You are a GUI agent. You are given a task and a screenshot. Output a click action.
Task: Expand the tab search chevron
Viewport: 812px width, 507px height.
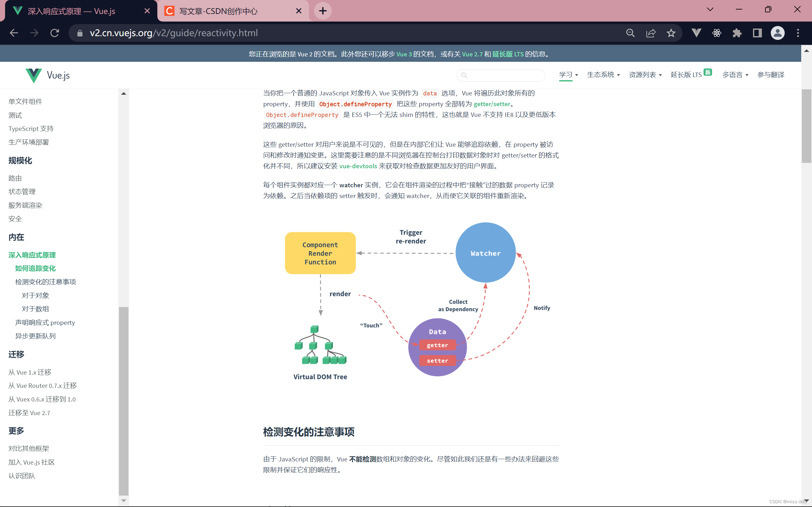(710, 10)
